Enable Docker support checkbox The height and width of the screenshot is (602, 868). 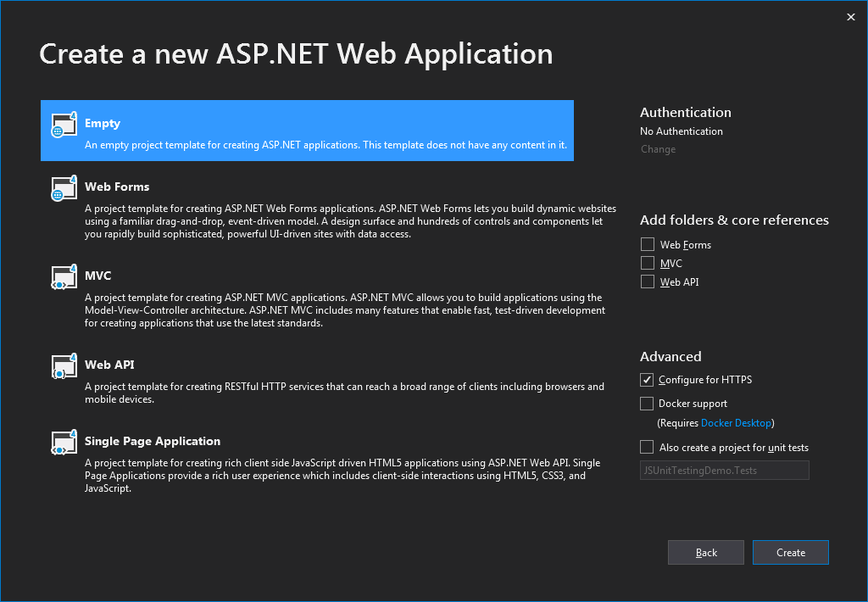[x=647, y=404]
